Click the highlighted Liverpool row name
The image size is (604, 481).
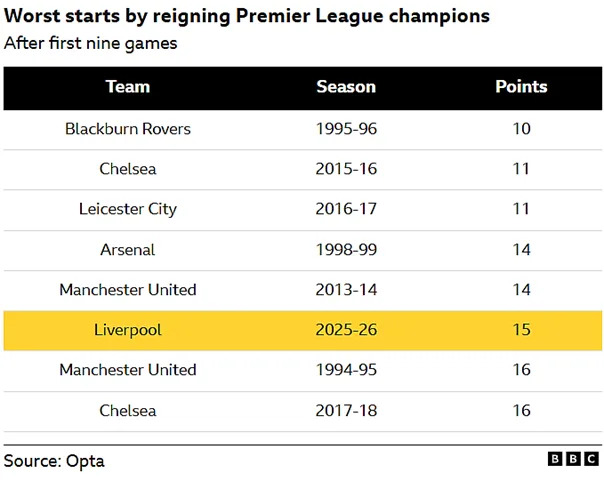tap(128, 330)
